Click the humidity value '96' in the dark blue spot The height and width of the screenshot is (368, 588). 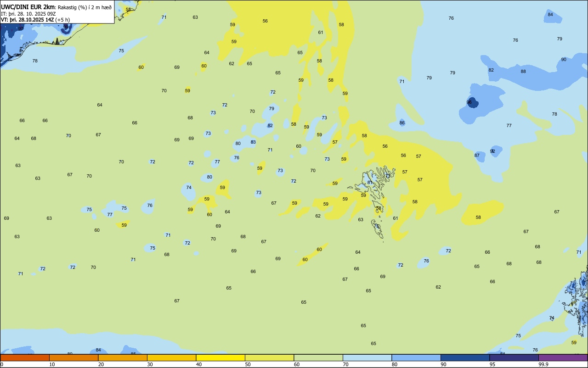click(x=469, y=102)
